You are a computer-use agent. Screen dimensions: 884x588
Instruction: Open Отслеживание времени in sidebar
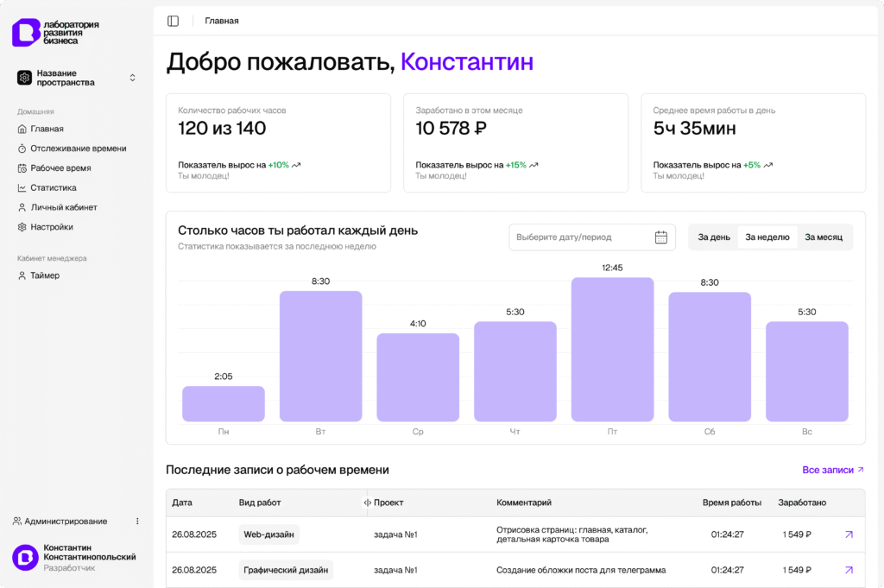point(78,149)
